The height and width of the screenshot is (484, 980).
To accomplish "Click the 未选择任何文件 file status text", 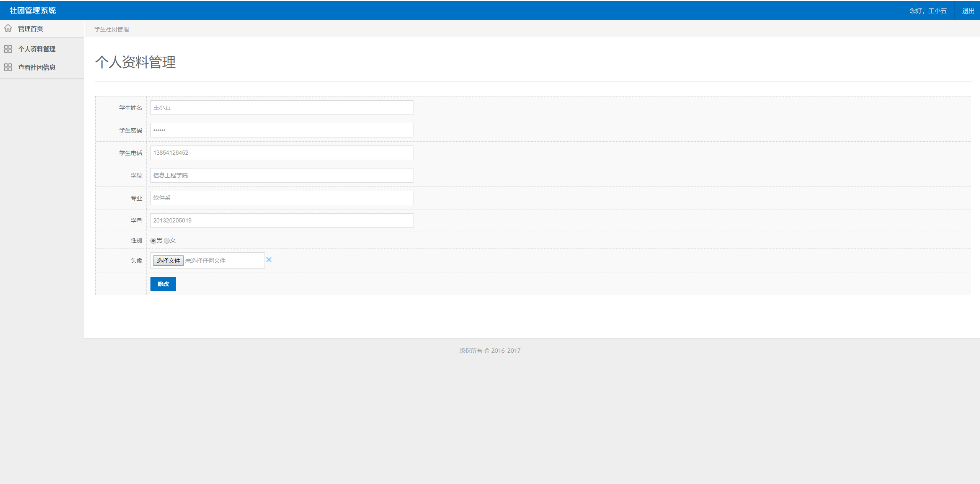I will pos(206,261).
